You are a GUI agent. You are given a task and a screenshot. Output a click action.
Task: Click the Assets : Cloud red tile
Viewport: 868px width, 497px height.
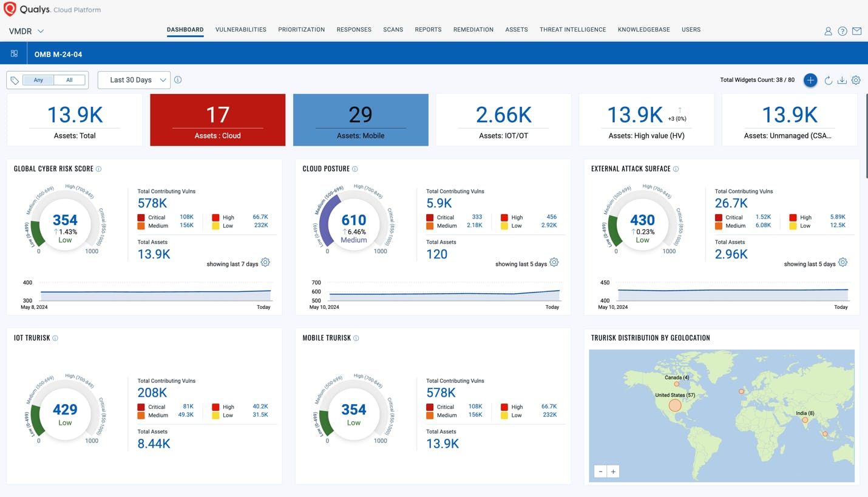tap(217, 120)
